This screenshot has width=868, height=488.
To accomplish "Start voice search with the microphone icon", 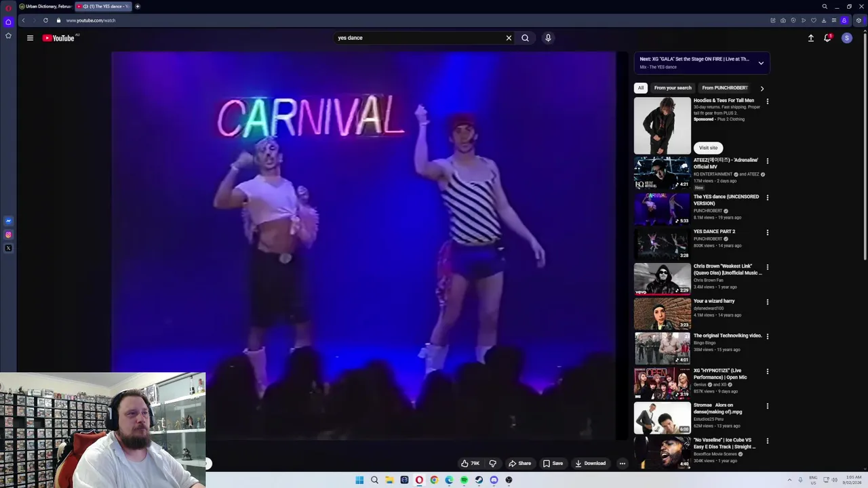I will (x=548, y=38).
